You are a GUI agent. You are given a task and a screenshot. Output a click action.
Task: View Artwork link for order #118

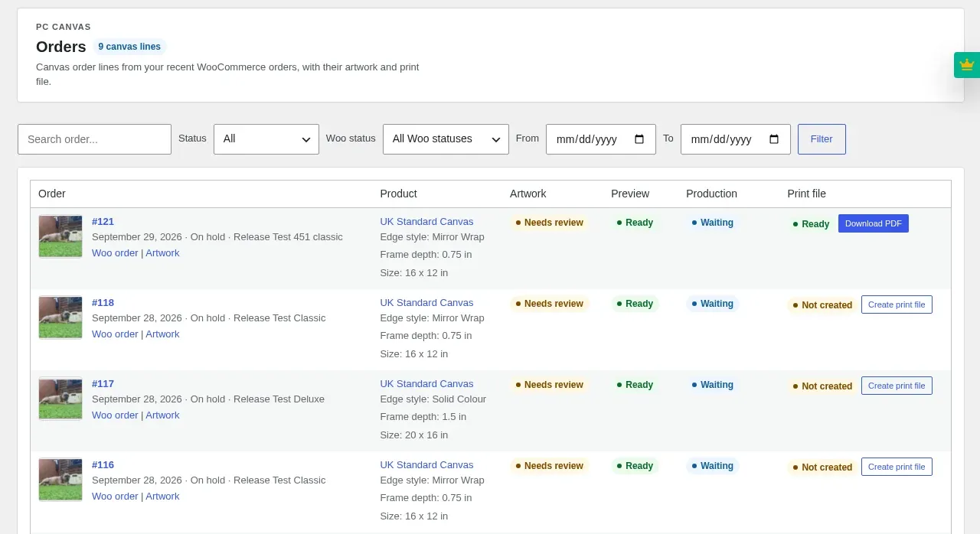162,334
